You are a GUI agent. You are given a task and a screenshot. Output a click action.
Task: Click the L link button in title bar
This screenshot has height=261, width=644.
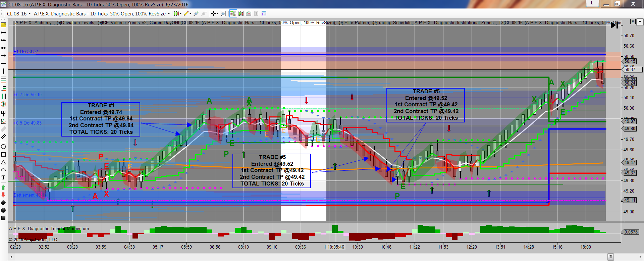592,3
